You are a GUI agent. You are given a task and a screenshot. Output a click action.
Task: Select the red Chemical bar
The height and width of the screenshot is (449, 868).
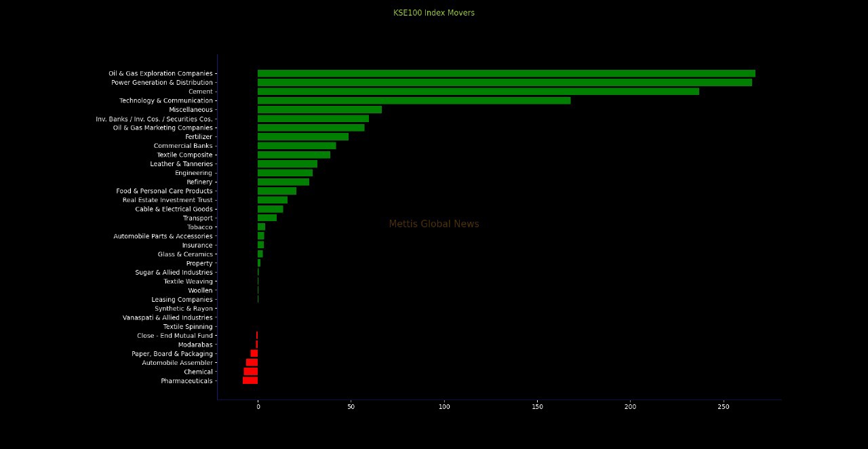(x=251, y=372)
